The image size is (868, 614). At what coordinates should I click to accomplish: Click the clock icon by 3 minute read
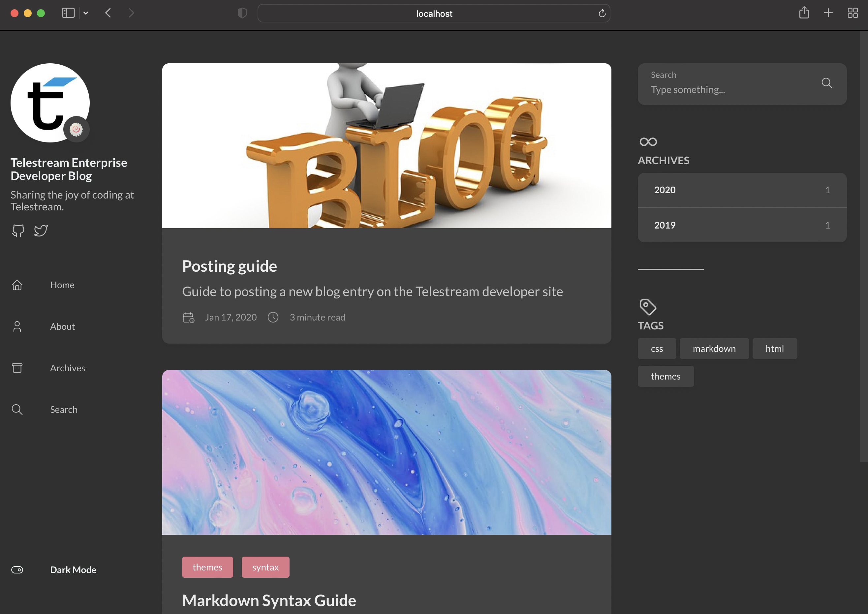pos(273,317)
